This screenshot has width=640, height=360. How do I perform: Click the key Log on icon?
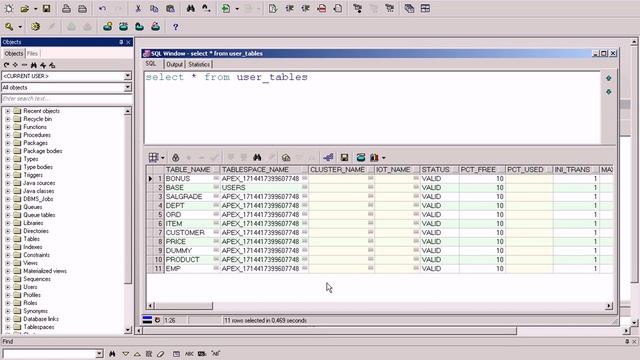tap(9, 27)
